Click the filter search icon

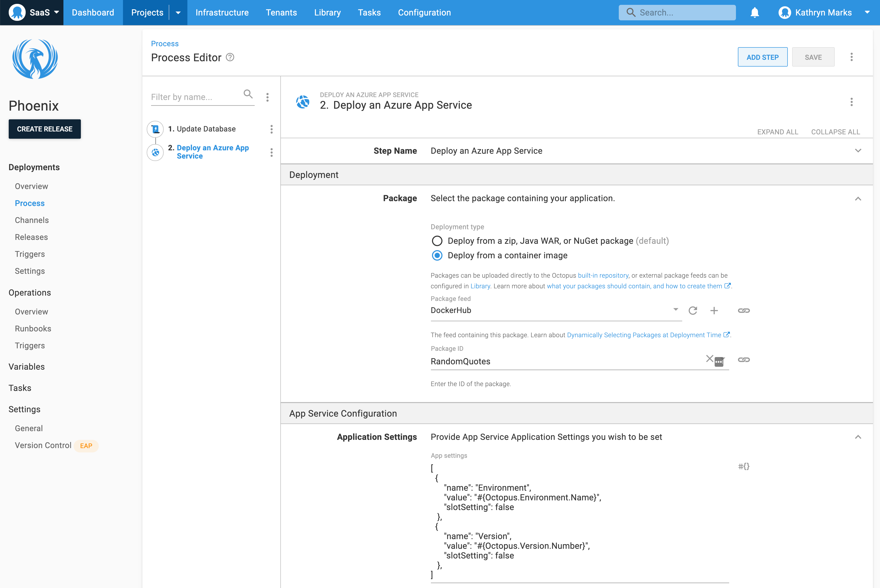(x=248, y=94)
